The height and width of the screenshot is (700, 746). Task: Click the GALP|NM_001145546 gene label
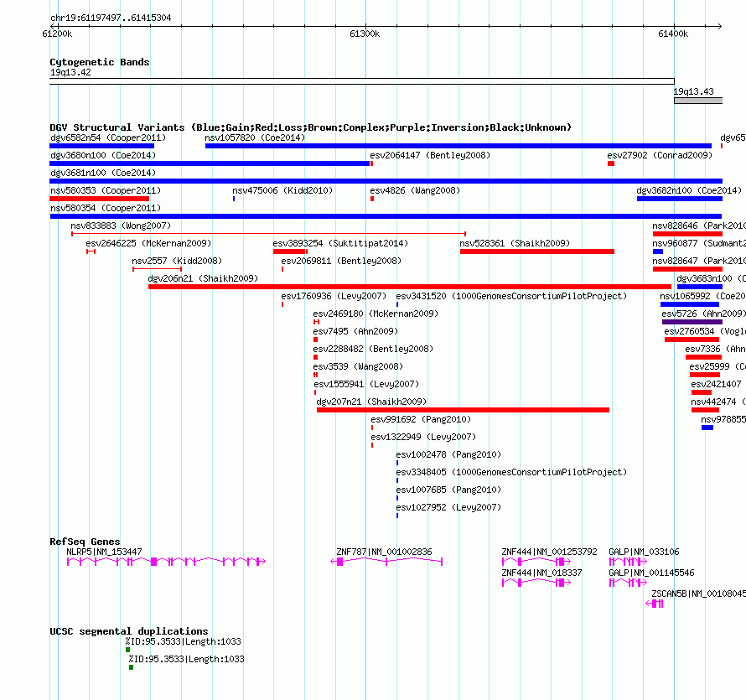[x=651, y=573]
